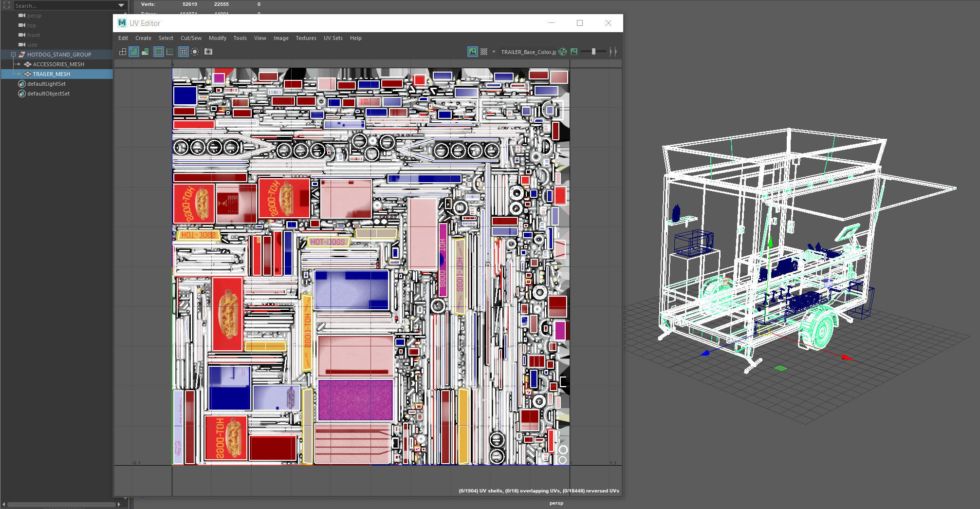Open the Help menu in UV Editor
This screenshot has height=509, width=980.
pyautogui.click(x=356, y=38)
